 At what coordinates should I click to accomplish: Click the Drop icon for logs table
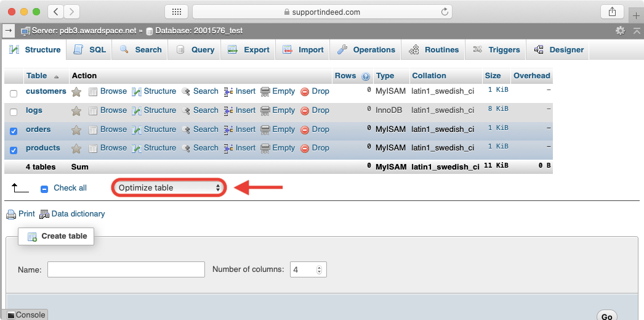click(305, 111)
